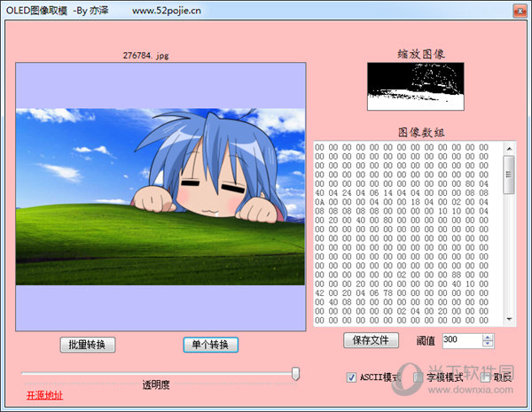
Task: Enable the 取反 invert checkbox
Action: 486,377
